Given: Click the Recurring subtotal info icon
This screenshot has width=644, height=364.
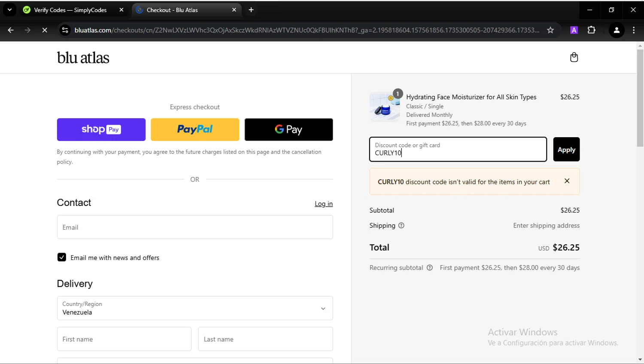Looking at the screenshot, I should point(429,268).
